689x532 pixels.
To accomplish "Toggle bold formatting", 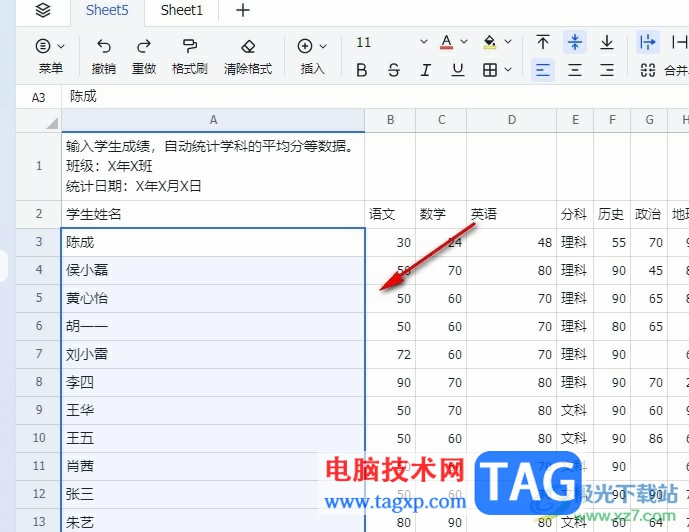I will (x=362, y=70).
